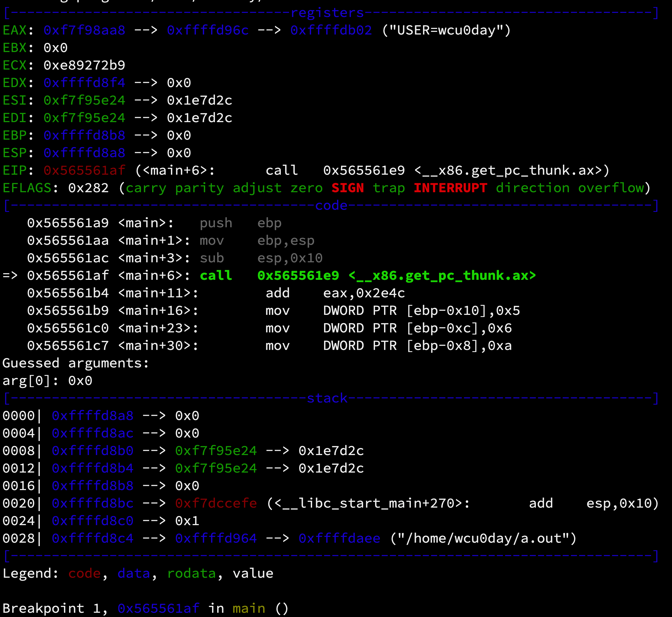Screen dimensions: 672x617
Task: Select stack address 0xffffd8c4
Action: (x=93, y=538)
